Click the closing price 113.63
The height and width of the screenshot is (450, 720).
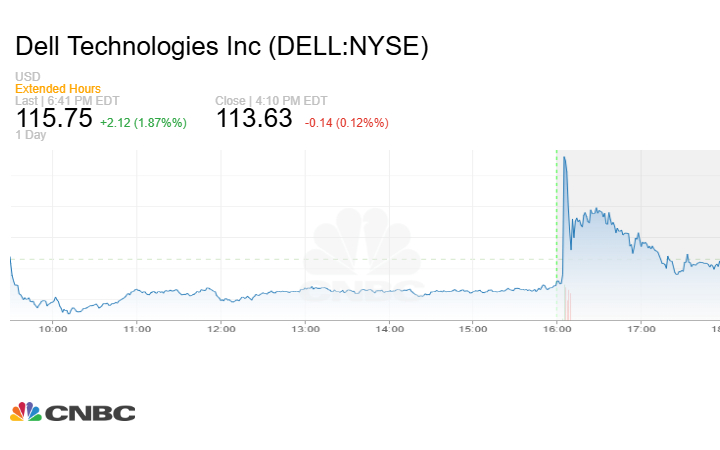pos(254,118)
